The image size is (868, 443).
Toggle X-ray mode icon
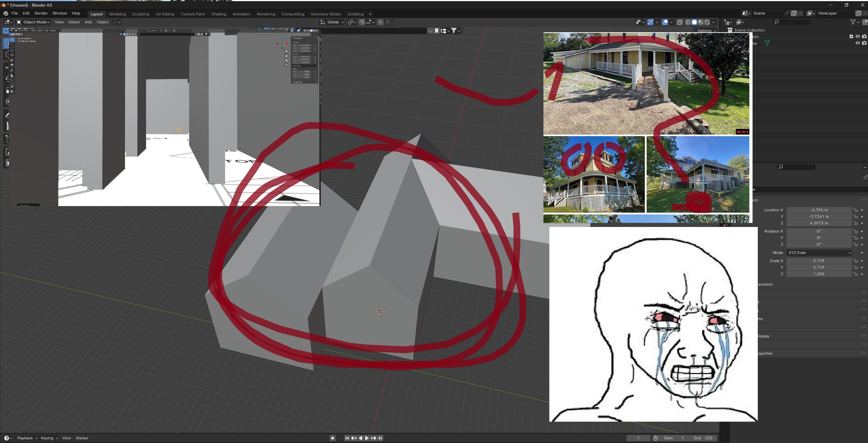coord(680,22)
